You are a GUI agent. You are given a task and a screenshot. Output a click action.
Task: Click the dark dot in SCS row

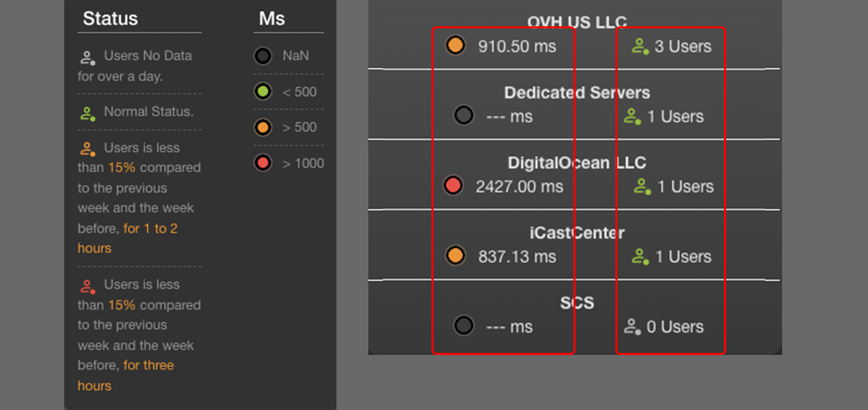[x=463, y=325]
